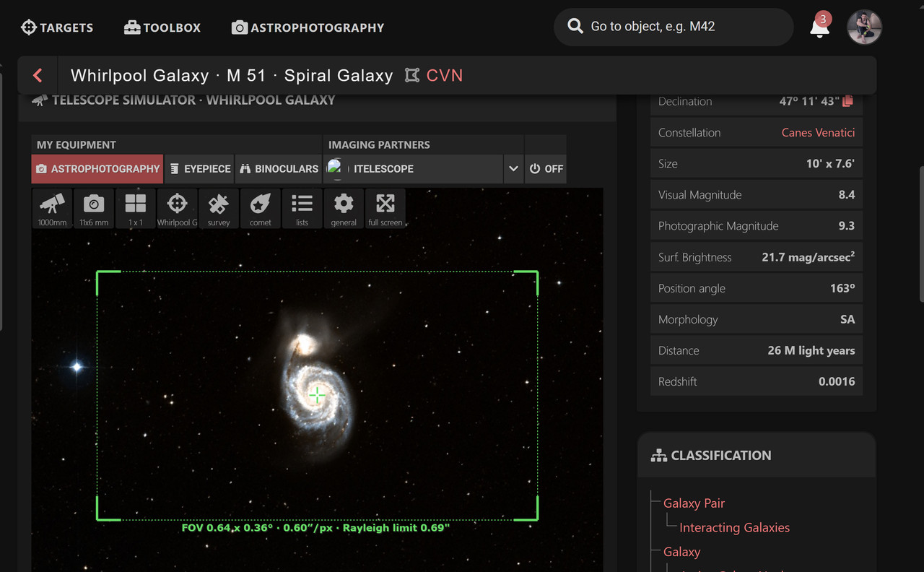This screenshot has height=572, width=924.
Task: Open the lists icon in the simulator toolbar
Action: coord(302,208)
